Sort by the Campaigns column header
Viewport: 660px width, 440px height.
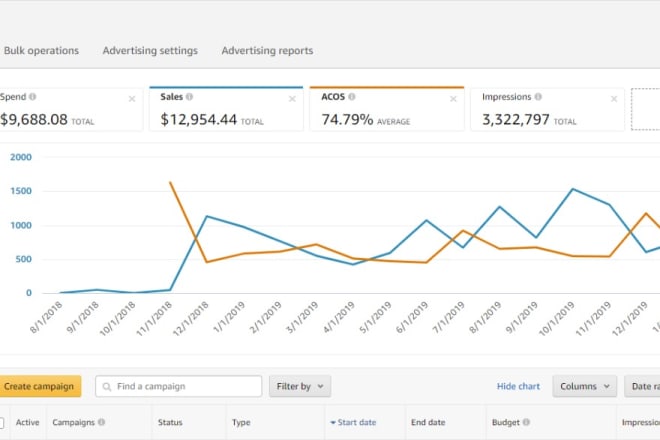[74, 422]
